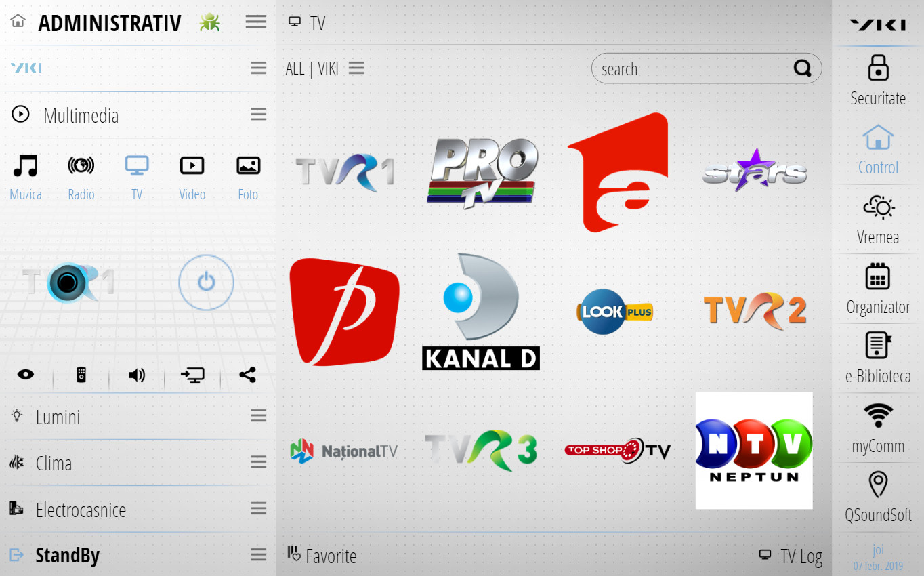Click the share icon
This screenshot has height=576, width=924.
tap(247, 375)
